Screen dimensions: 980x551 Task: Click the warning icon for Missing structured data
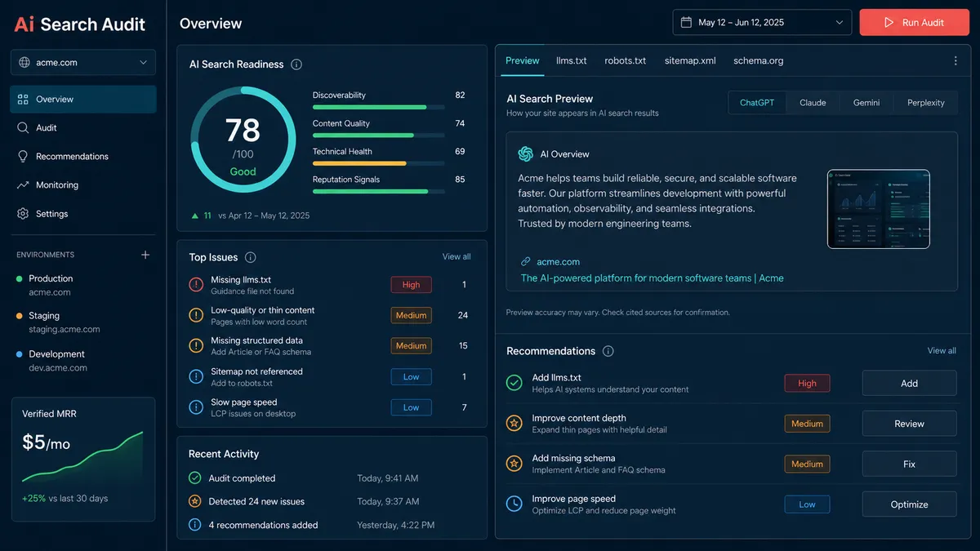click(196, 345)
